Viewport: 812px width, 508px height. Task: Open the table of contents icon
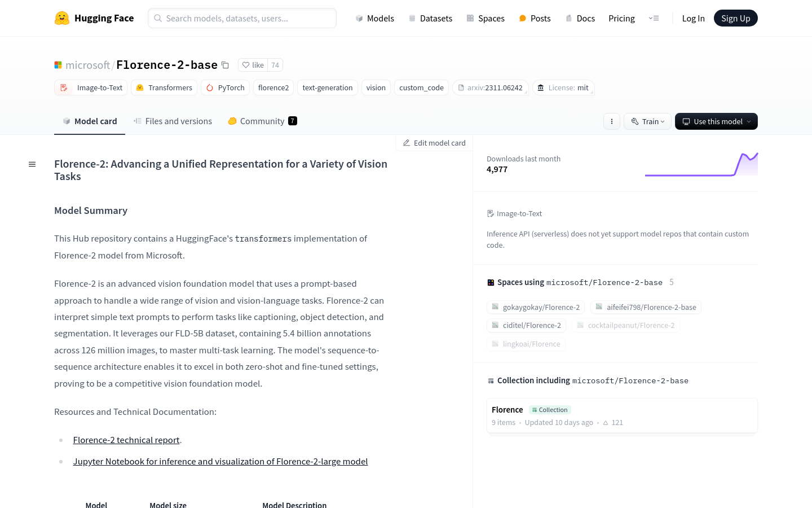32,164
